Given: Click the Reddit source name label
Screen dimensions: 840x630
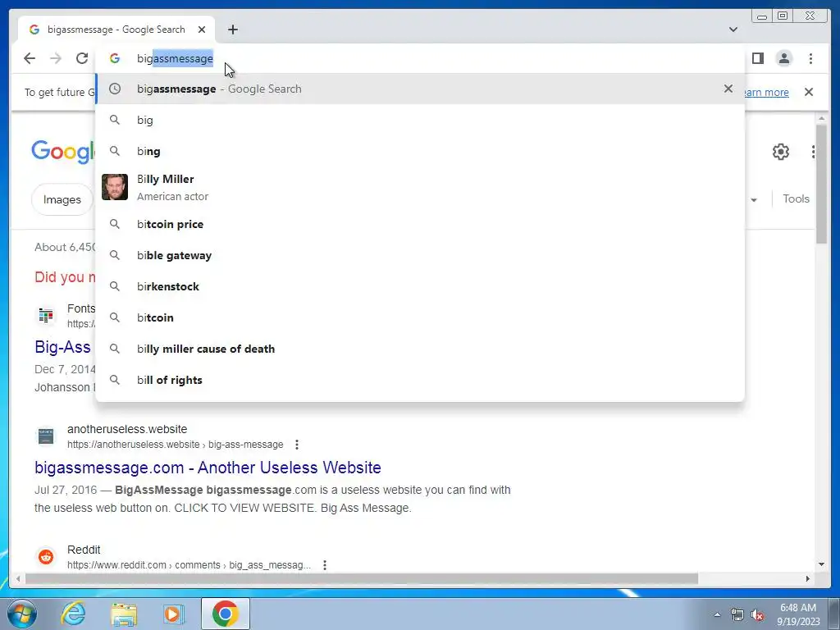Looking at the screenshot, I should coord(84,550).
